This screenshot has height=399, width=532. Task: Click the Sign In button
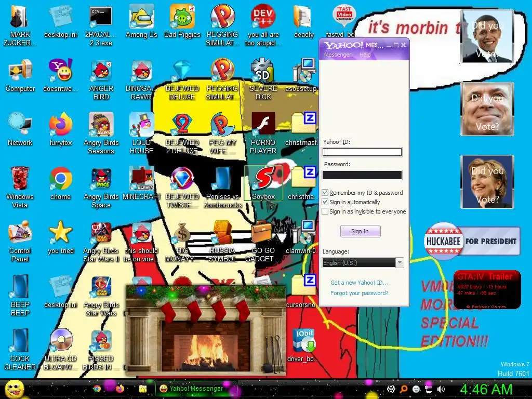click(361, 231)
